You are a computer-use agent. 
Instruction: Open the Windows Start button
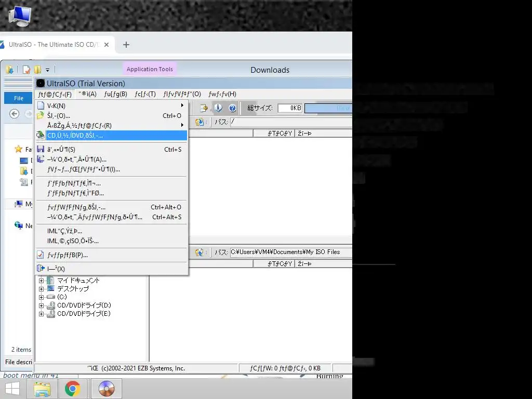point(12,389)
